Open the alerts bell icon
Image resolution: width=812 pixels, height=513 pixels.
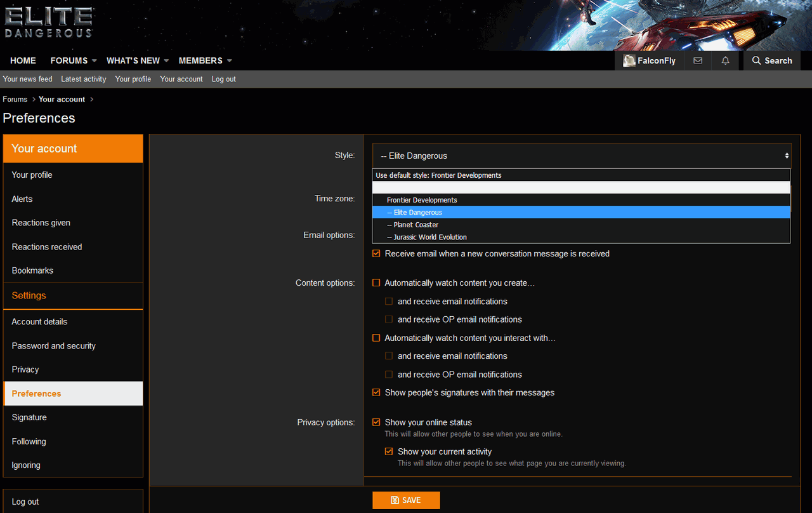(x=725, y=61)
